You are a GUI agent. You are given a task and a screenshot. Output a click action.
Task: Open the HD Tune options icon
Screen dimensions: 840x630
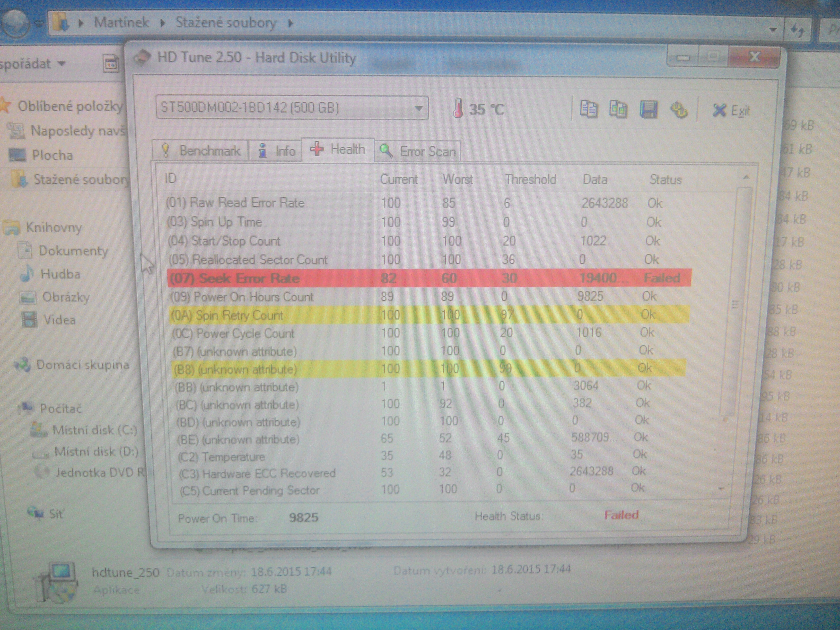[x=679, y=110]
